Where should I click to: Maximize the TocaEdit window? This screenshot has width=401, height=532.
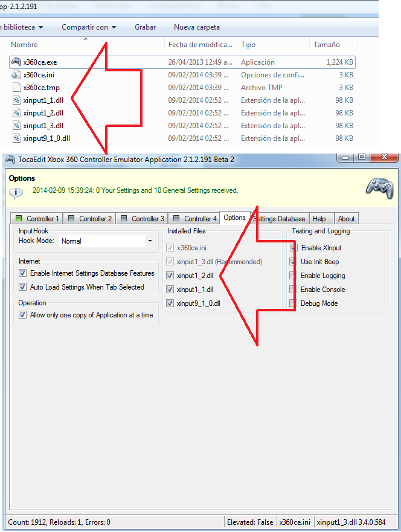[x=362, y=157]
